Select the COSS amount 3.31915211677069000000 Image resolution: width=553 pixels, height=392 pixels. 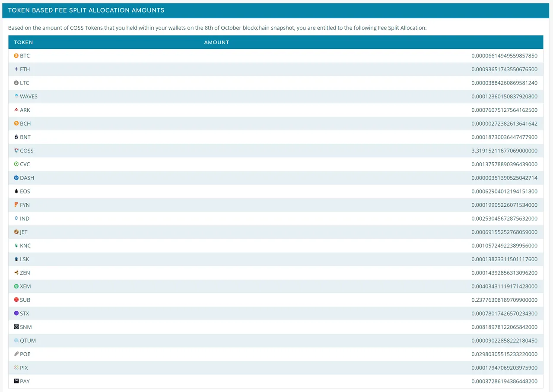click(504, 151)
